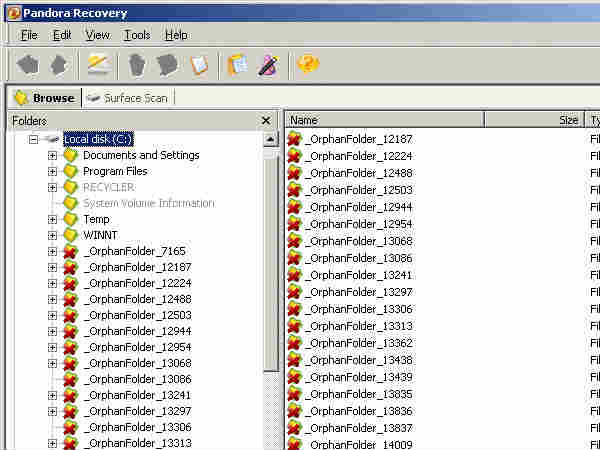Select _OrphanFolder_12224 label in the Folders tree
Viewport: 600px width, 450px height.
(x=137, y=284)
